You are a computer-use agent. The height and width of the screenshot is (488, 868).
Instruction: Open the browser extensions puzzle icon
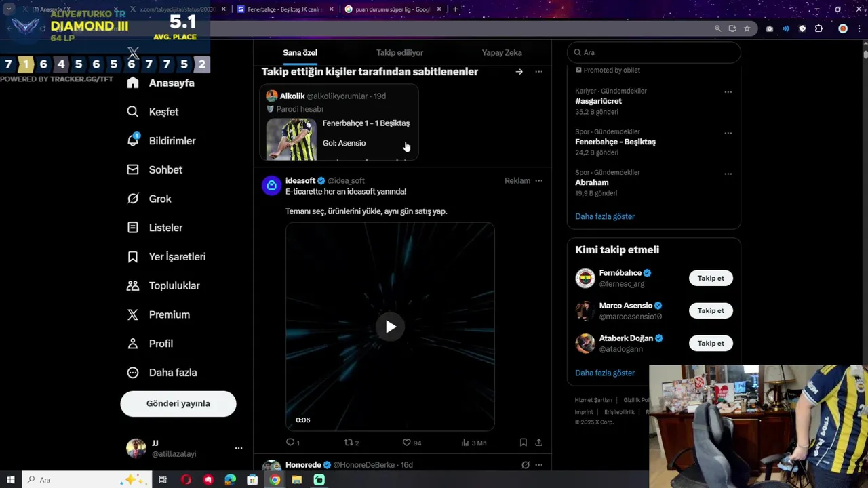click(818, 28)
